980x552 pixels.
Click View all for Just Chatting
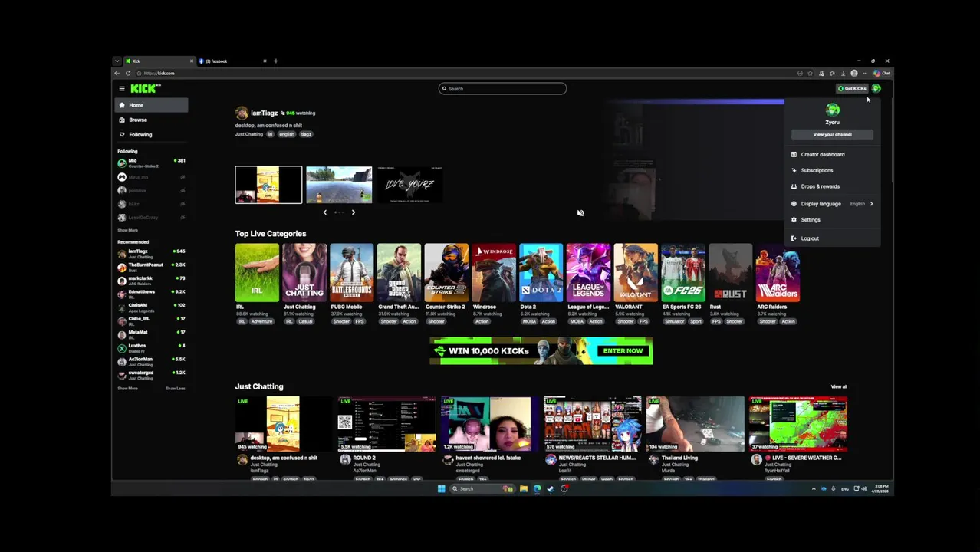click(x=839, y=387)
